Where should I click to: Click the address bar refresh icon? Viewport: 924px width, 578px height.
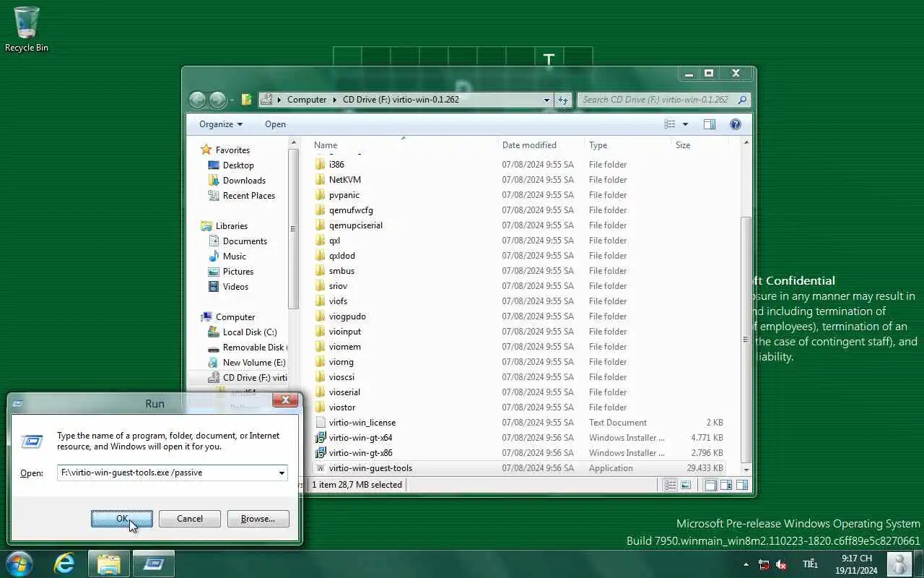point(563,100)
